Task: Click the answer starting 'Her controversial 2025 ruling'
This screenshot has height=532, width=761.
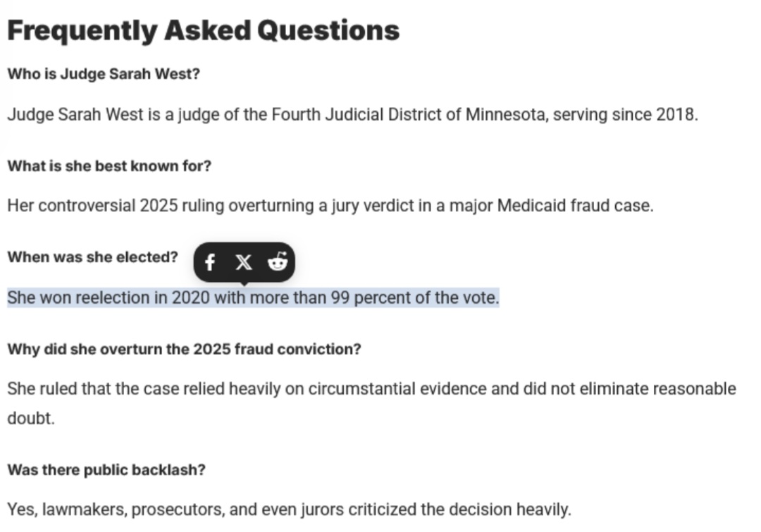Action: pos(330,206)
